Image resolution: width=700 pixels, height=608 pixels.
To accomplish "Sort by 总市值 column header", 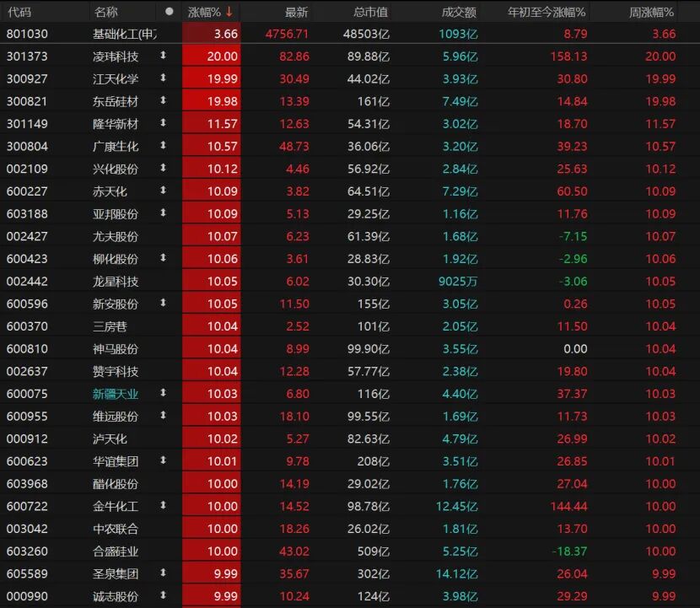I will (x=370, y=12).
